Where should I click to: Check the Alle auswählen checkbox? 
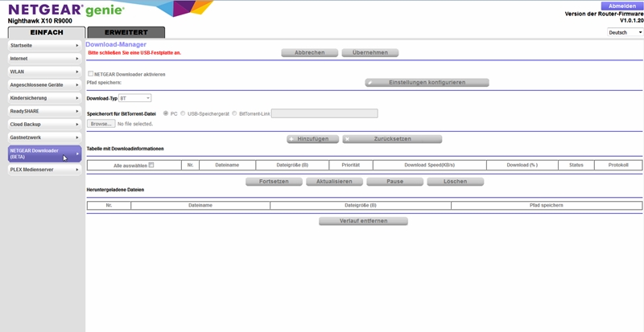pos(151,165)
